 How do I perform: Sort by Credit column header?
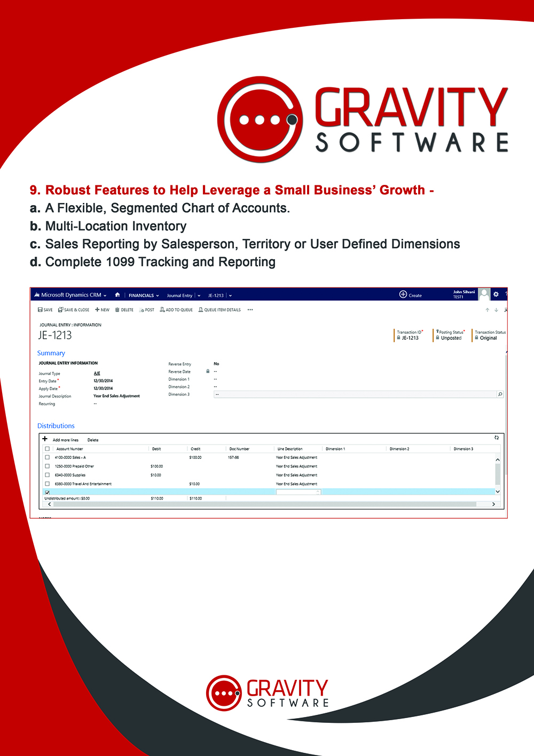coord(195,449)
